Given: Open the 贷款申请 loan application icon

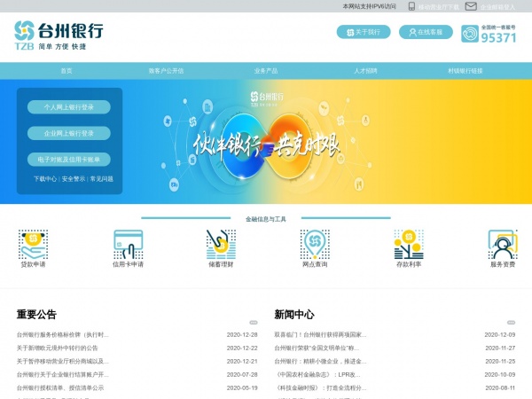Looking at the screenshot, I should click(33, 245).
